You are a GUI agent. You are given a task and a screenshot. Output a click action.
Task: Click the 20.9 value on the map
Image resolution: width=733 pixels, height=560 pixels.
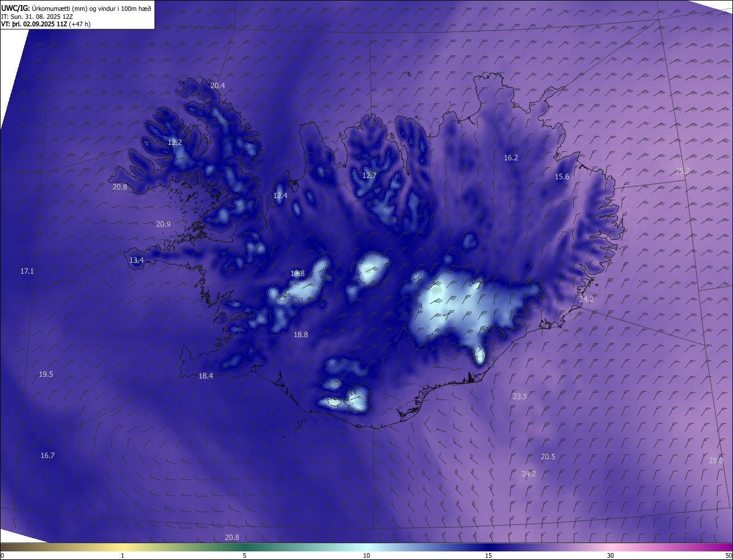click(x=163, y=224)
